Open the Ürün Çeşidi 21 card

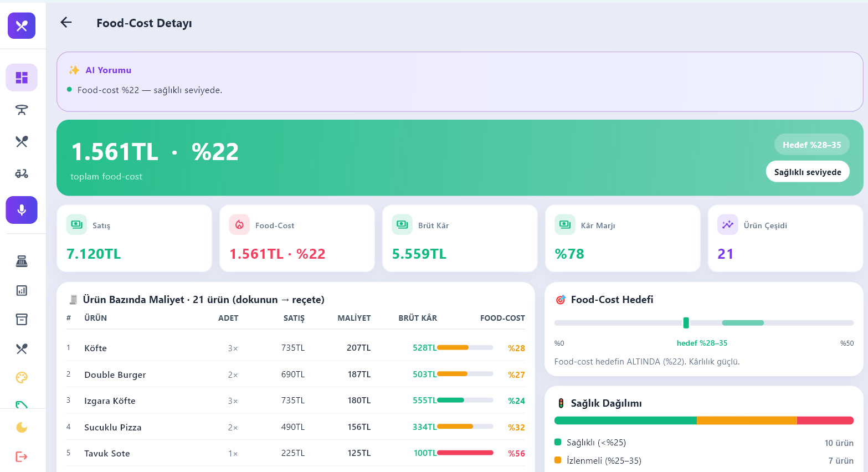(785, 239)
